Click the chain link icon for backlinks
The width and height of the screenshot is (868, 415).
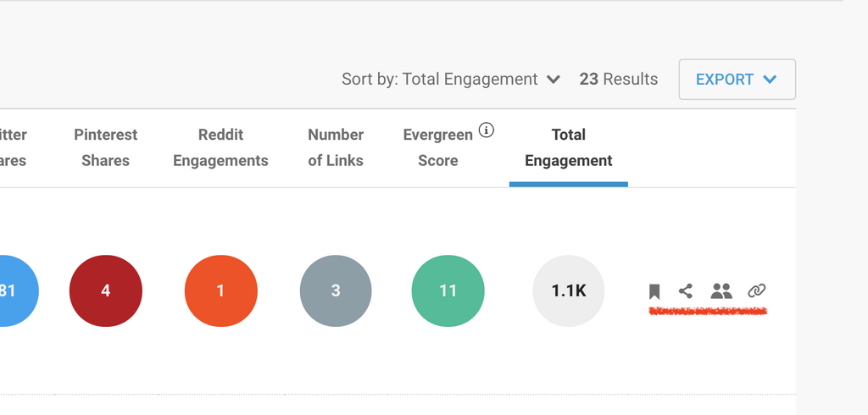756,290
